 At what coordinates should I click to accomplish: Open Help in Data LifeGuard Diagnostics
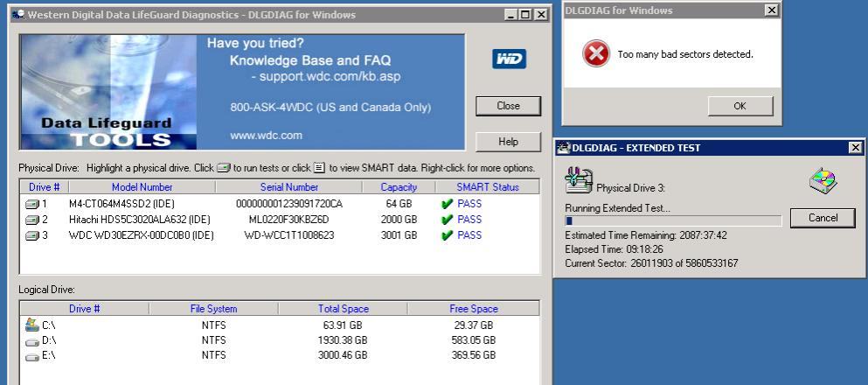point(508,142)
